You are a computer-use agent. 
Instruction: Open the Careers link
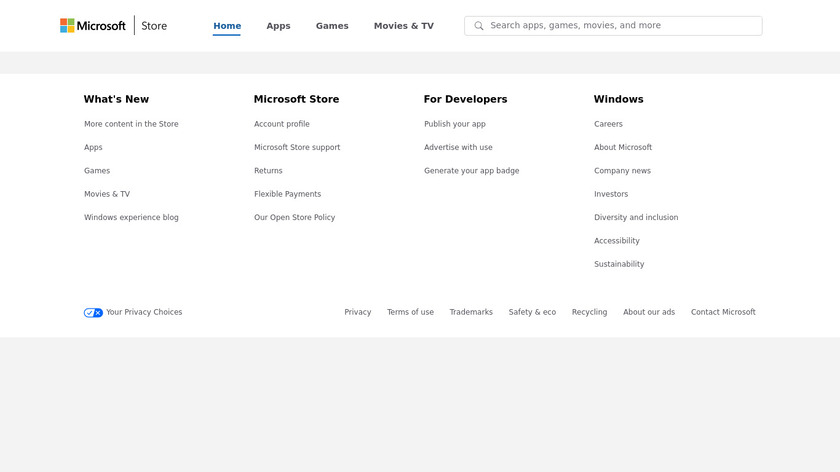609,124
